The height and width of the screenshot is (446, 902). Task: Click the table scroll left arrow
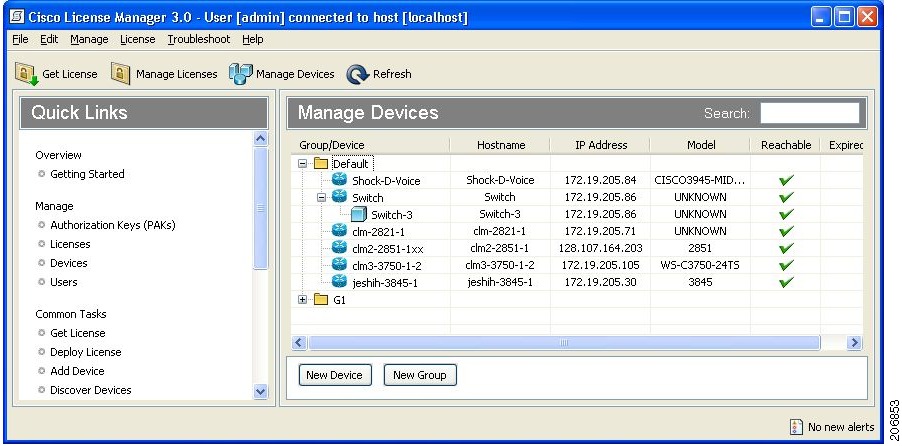pyautogui.click(x=299, y=342)
